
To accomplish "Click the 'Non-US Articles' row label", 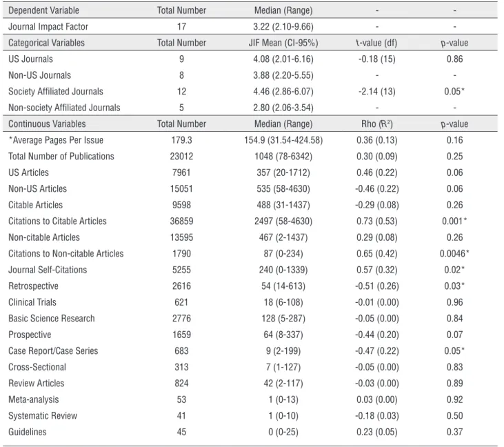I will pos(38,189).
